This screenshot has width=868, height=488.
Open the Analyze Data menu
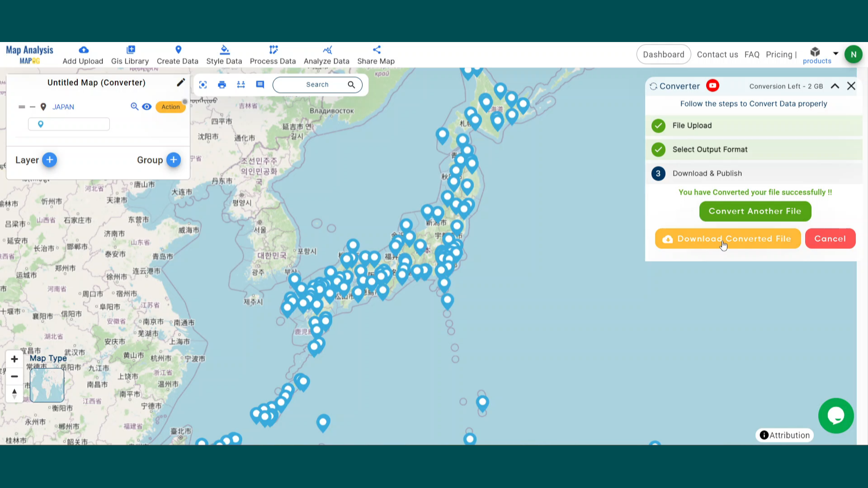pos(326,55)
